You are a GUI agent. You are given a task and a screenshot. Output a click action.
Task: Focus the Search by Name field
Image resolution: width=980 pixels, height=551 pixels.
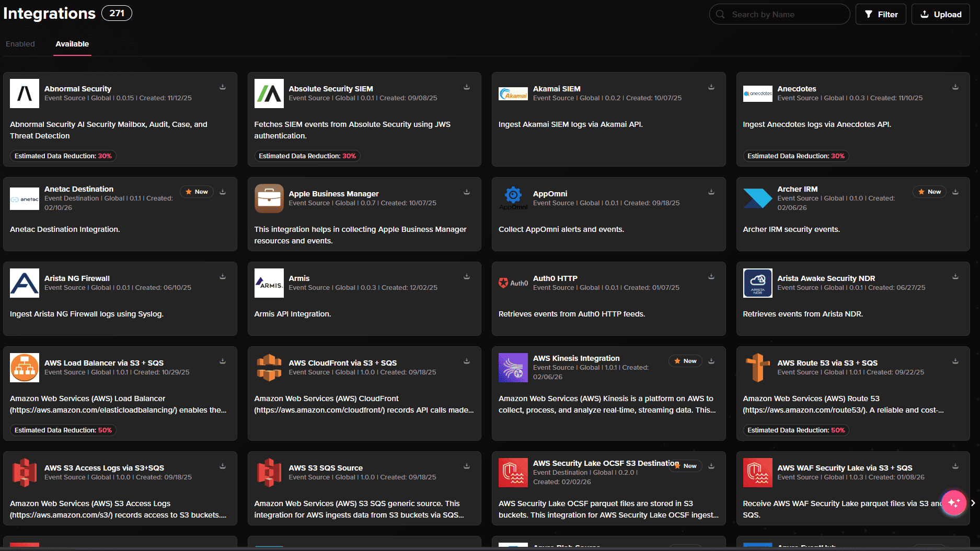click(779, 14)
